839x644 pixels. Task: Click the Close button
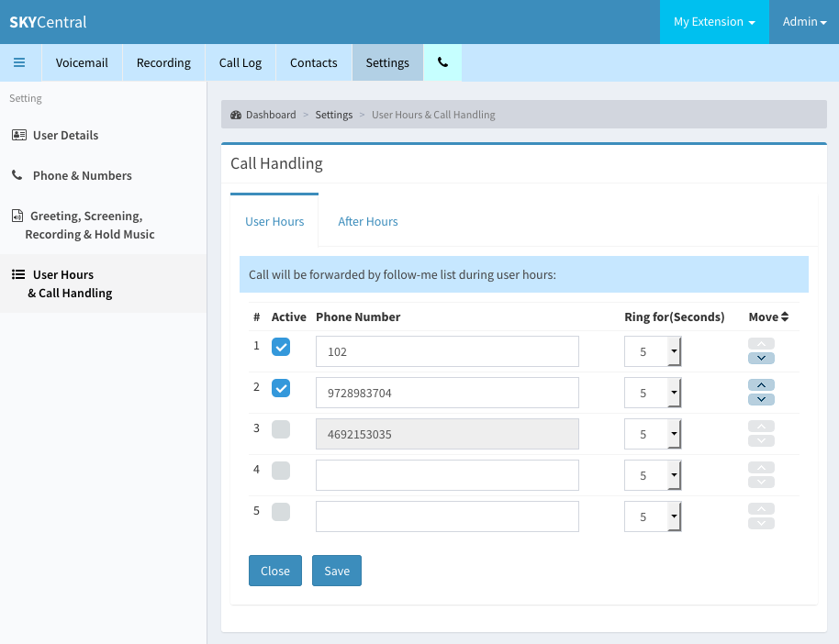(x=275, y=571)
